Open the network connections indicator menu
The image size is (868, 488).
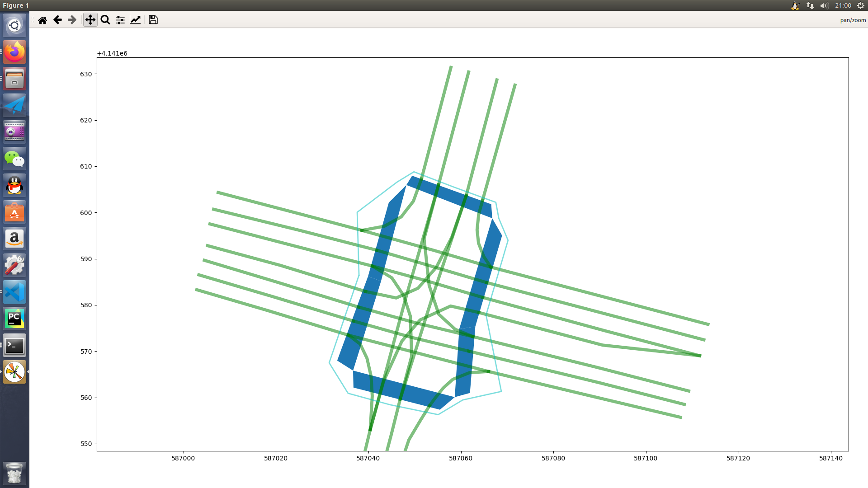point(810,5)
